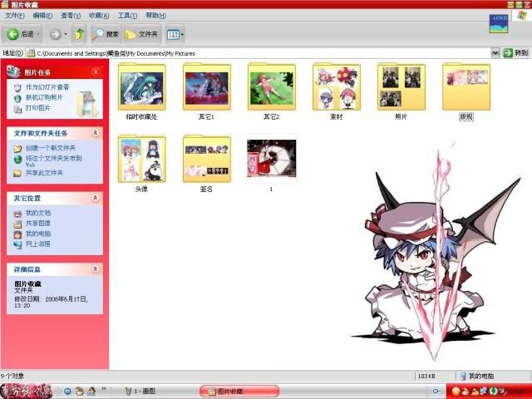Viewport: 532px width, 399px height.
Task: Open the 编辑(E) menu
Action: pyautogui.click(x=42, y=16)
